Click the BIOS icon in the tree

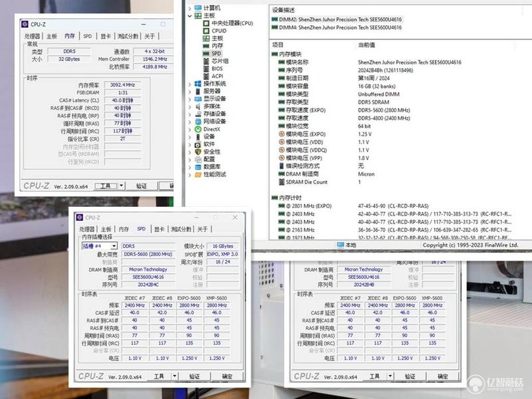coord(206,68)
